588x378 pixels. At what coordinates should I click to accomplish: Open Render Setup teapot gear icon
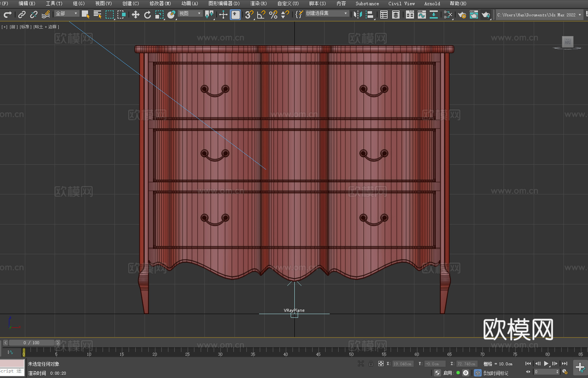462,14
